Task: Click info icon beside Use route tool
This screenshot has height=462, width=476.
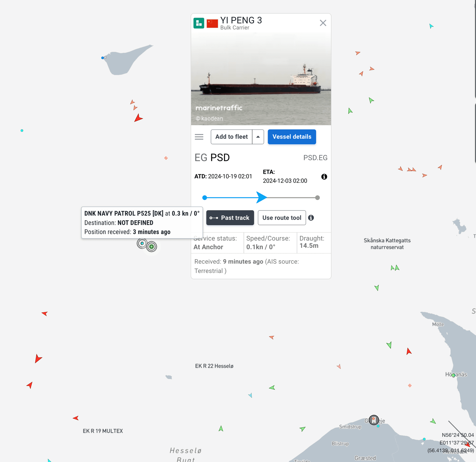Action: 311,218
